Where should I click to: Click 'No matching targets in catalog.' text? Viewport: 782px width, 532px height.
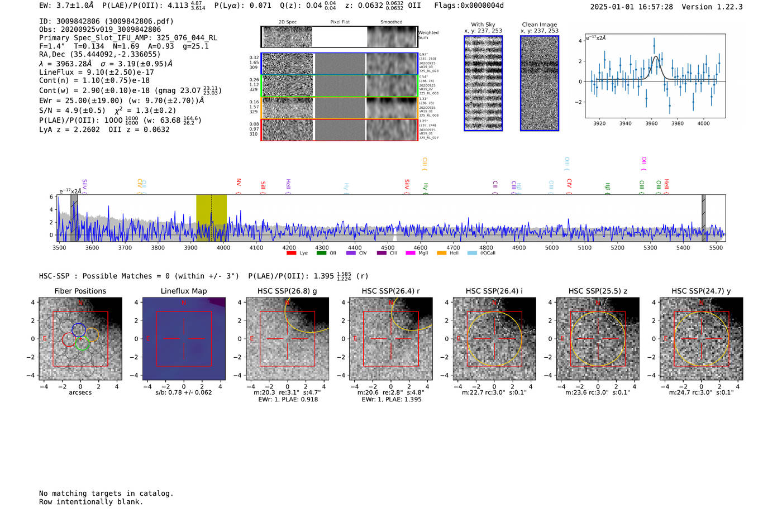(106, 493)
